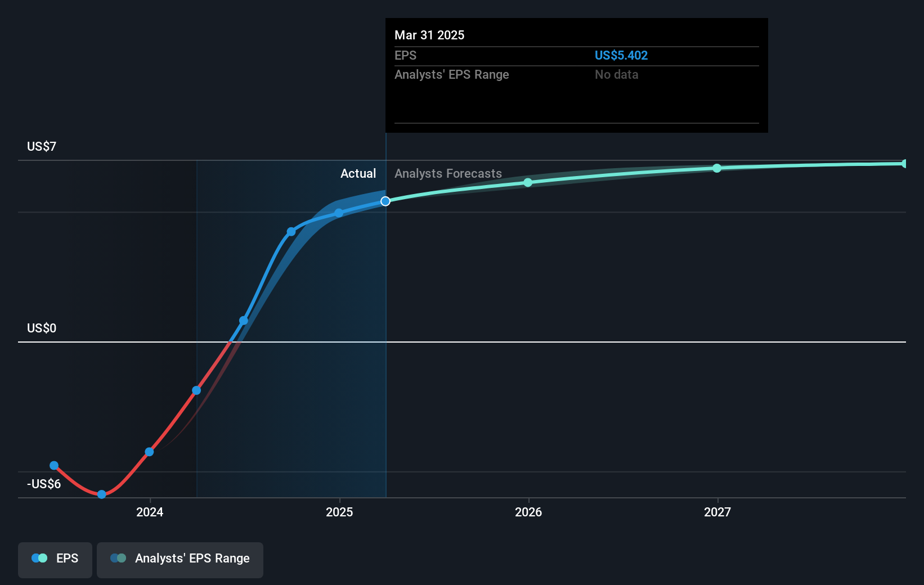The width and height of the screenshot is (924, 585).
Task: Click the EPS point in late 2024
Action: pos(291,232)
